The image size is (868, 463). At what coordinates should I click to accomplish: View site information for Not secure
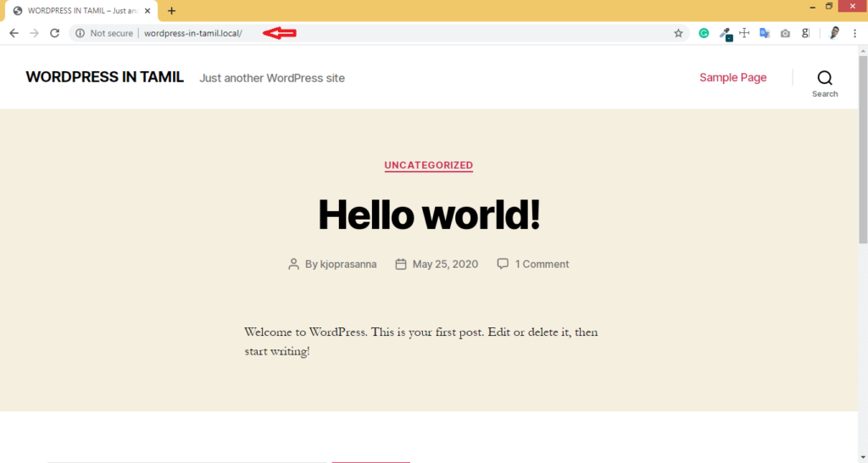(x=81, y=33)
